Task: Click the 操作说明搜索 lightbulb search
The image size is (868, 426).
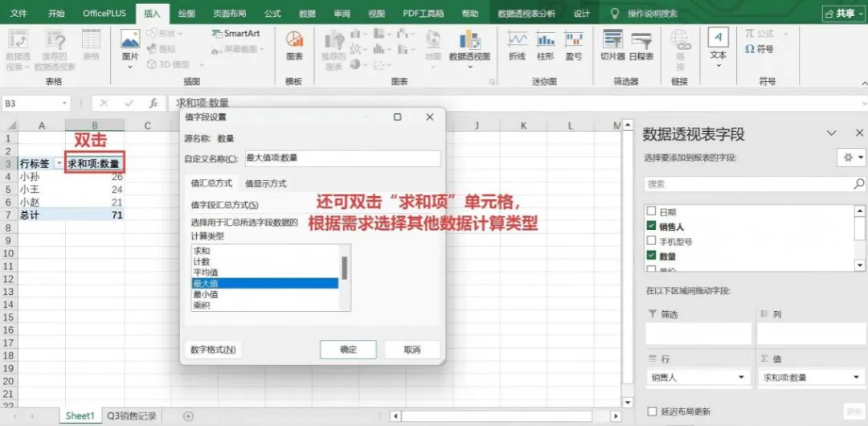Action: [x=643, y=14]
